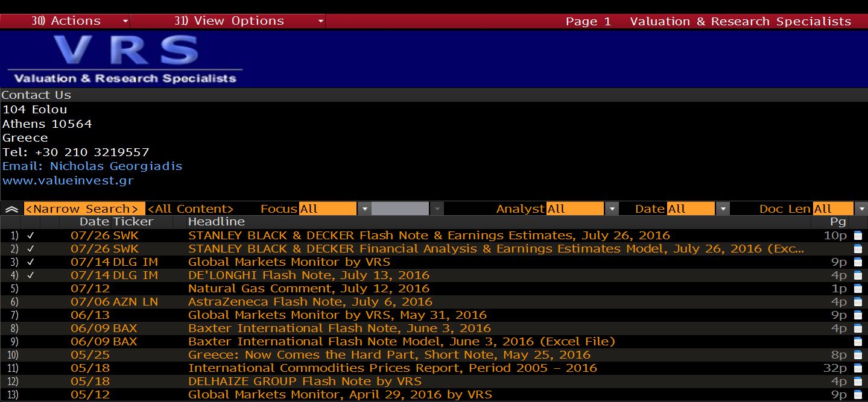Click the Focus All value field
This screenshot has height=402, width=868.
(x=329, y=209)
